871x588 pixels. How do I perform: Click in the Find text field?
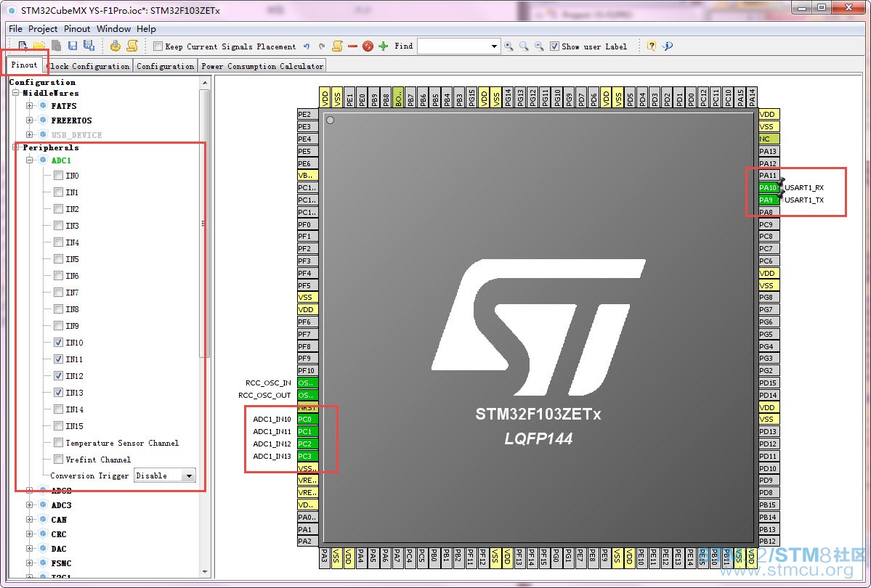[x=453, y=46]
